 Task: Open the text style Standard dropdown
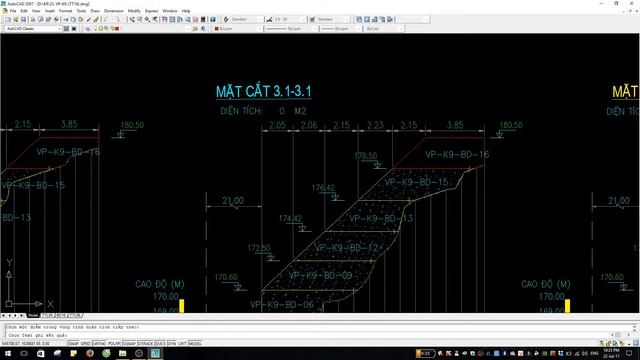(x=247, y=20)
